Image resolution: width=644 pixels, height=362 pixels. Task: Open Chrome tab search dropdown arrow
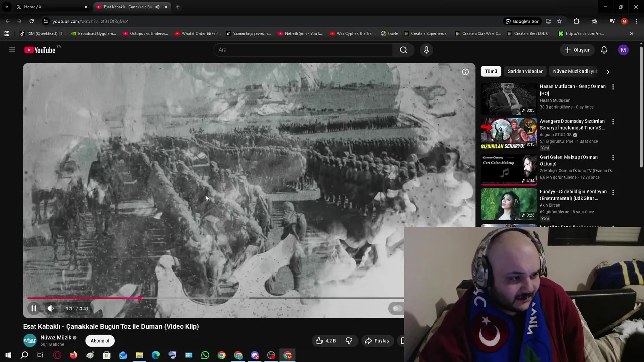[x=7, y=7]
